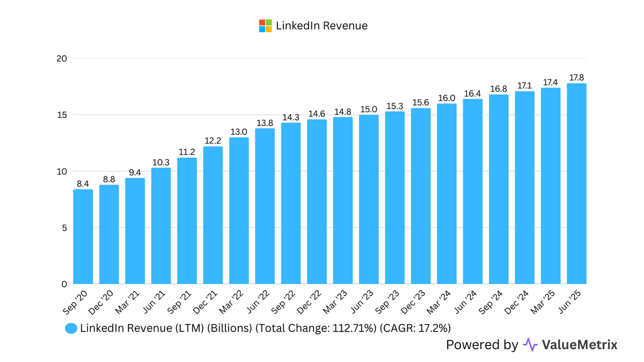
Task: Click the y-axis label '5'
Action: click(x=63, y=227)
